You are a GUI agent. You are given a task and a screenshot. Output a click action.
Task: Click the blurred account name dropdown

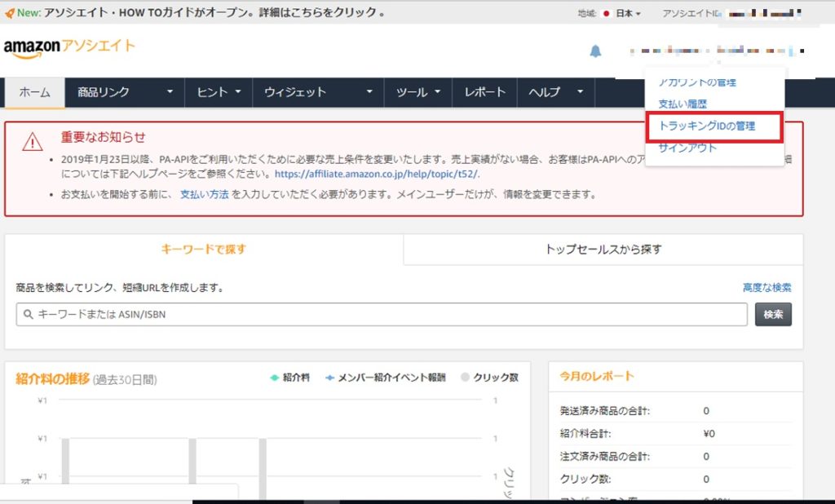[x=716, y=51]
